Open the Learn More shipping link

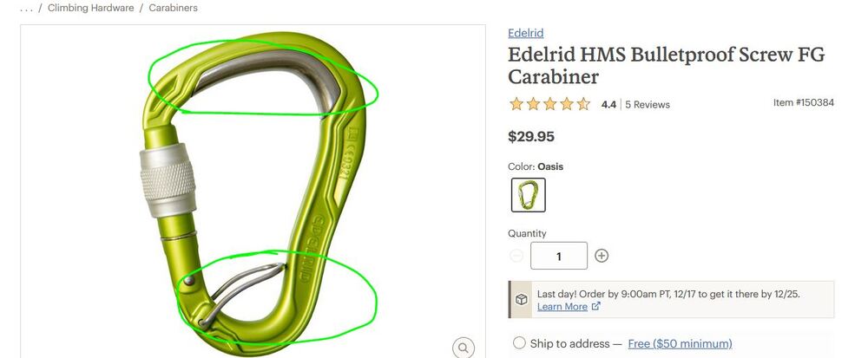click(562, 306)
